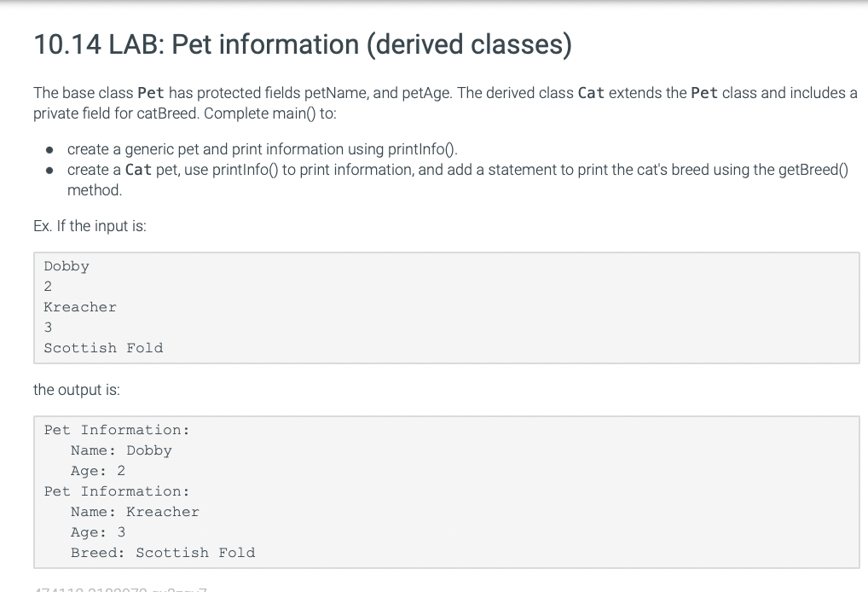Image resolution: width=868 pixels, height=592 pixels.
Task: Click "Ex. If the input is:" text
Action: [90, 227]
